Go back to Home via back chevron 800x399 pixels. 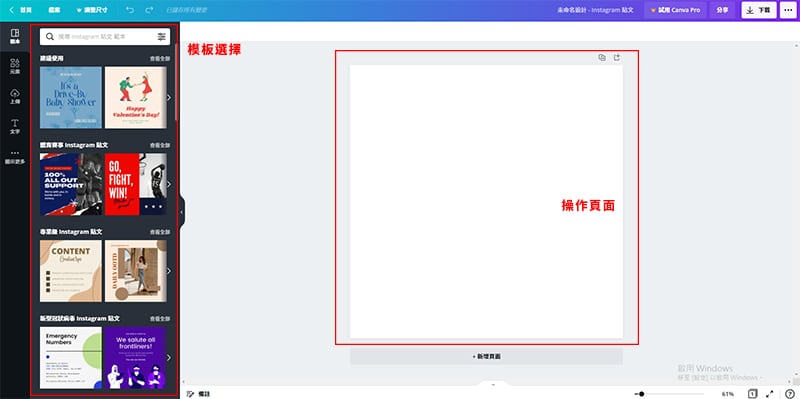point(11,10)
